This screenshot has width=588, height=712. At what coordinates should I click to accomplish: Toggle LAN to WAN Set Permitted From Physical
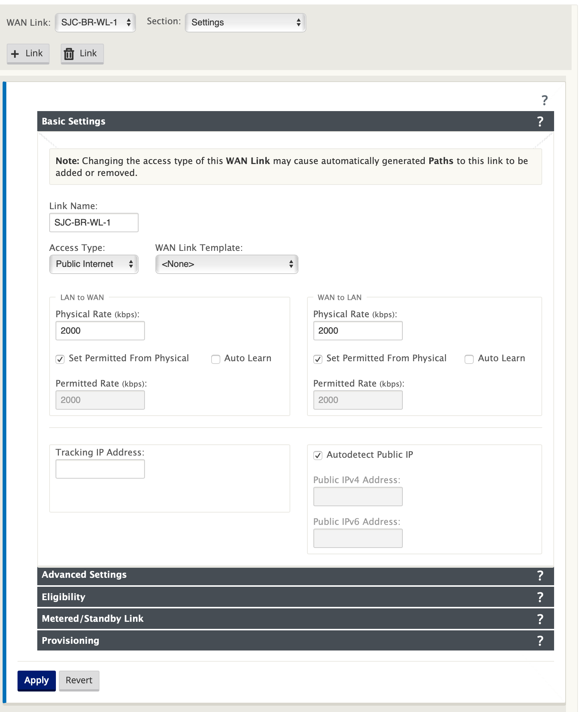[x=60, y=359]
